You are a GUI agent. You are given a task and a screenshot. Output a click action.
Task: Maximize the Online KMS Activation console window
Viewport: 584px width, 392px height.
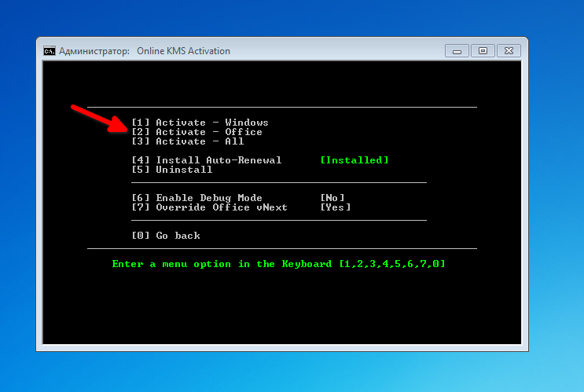coord(483,51)
